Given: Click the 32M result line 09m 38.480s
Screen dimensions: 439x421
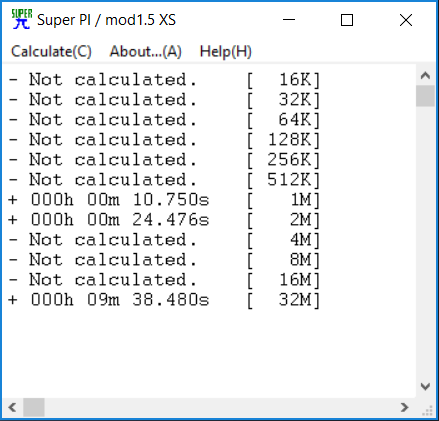Looking at the screenshot, I should [x=164, y=300].
